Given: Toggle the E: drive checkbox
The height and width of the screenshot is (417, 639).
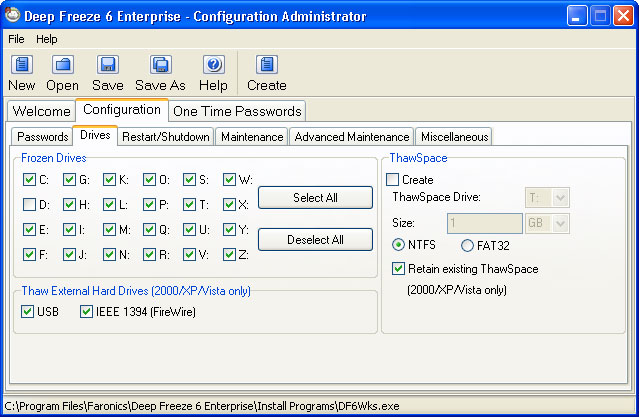Looking at the screenshot, I should (x=29, y=229).
